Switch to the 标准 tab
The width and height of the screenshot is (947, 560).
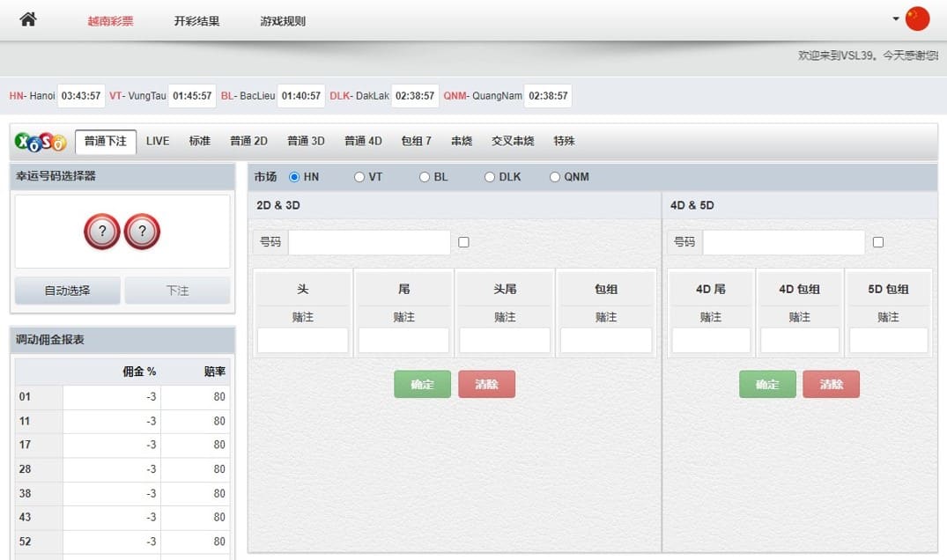coord(200,141)
